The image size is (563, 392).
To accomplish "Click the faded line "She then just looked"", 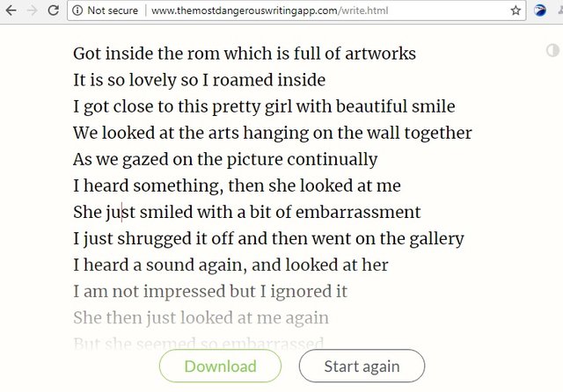I will point(201,317).
